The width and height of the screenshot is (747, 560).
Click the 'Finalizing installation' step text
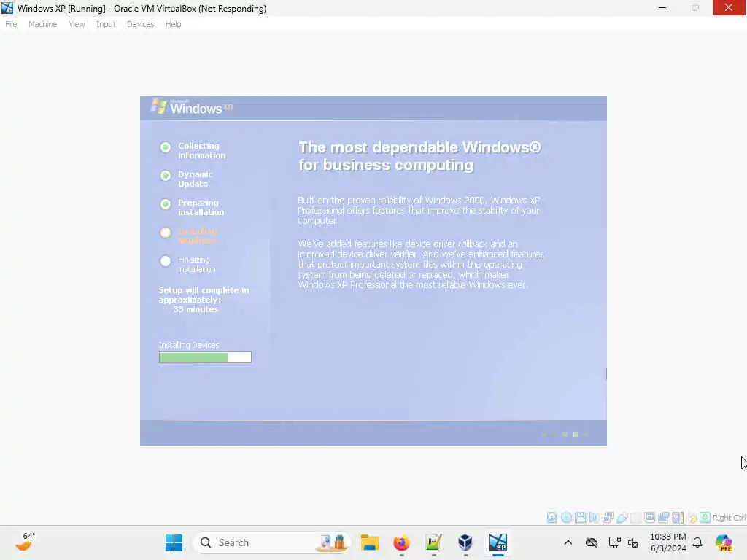197,264
